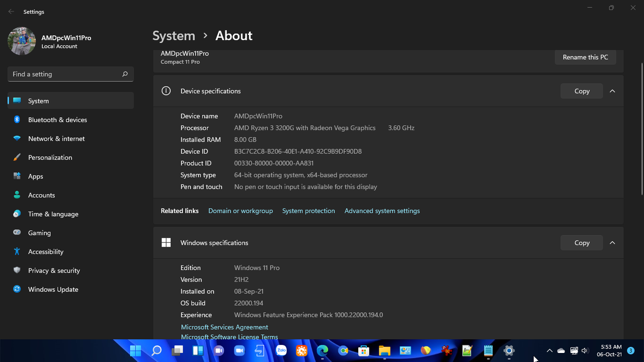Image resolution: width=644 pixels, height=362 pixels.
Task: Click the back arrow in Settings title bar
Action: 11,12
